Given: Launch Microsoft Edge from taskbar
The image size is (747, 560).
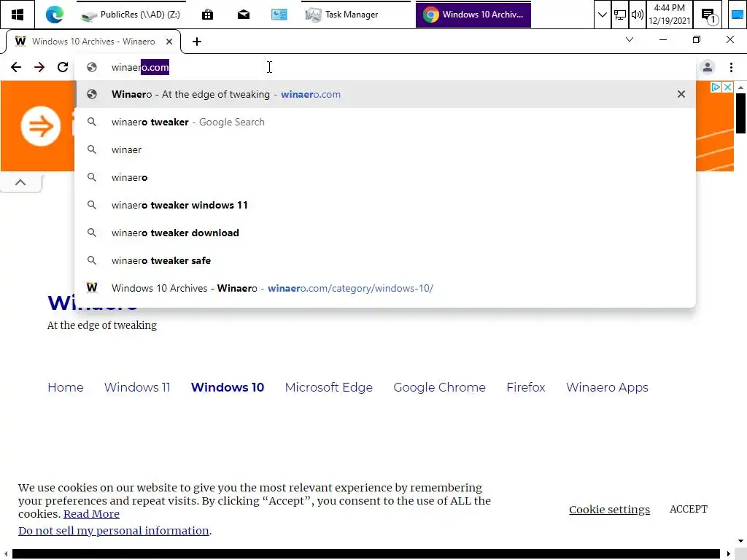Looking at the screenshot, I should coord(54,15).
